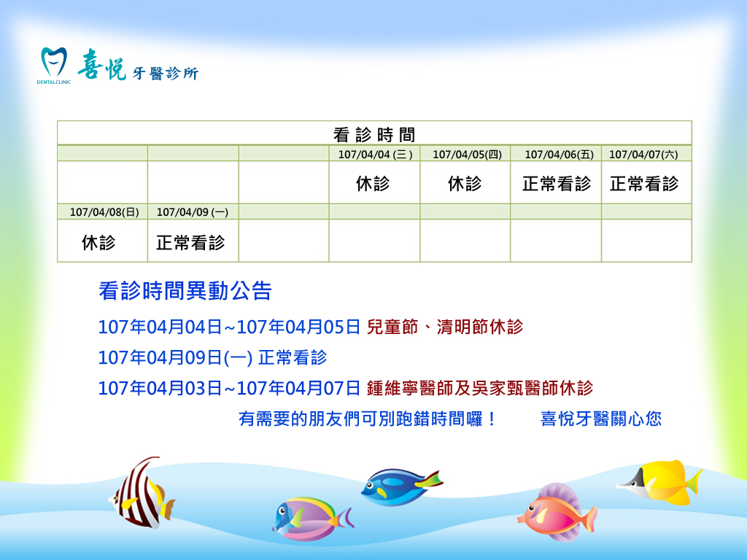747x560 pixels.
Task: Select the 107/04/08(日) date header cell
Action: click(x=102, y=212)
